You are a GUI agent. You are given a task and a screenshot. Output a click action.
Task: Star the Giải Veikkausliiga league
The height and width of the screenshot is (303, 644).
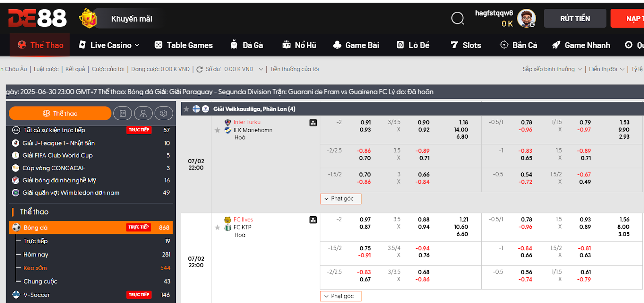click(186, 109)
